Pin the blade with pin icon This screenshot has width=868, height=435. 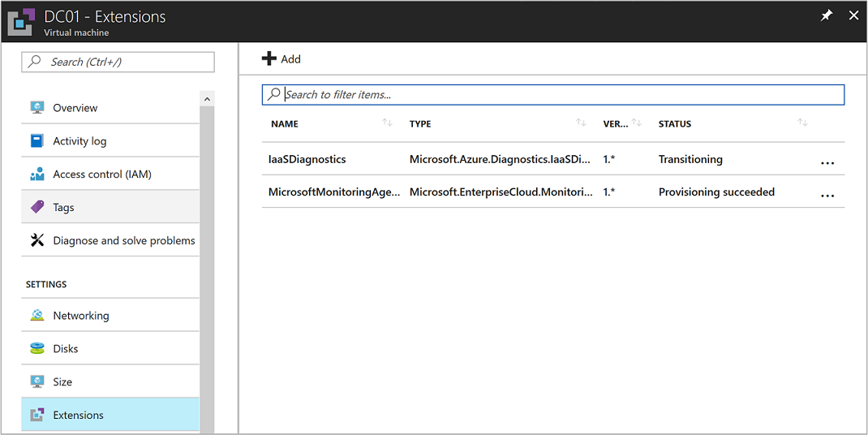[827, 15]
